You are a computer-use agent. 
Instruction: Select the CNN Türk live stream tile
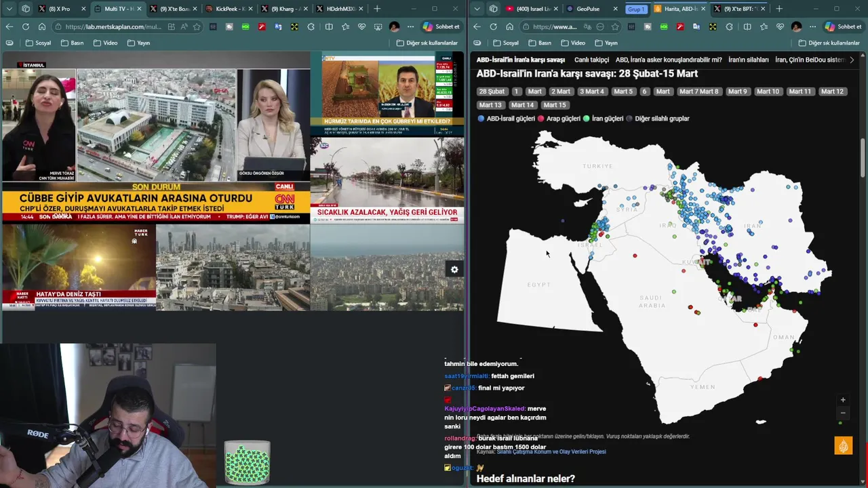click(x=156, y=137)
